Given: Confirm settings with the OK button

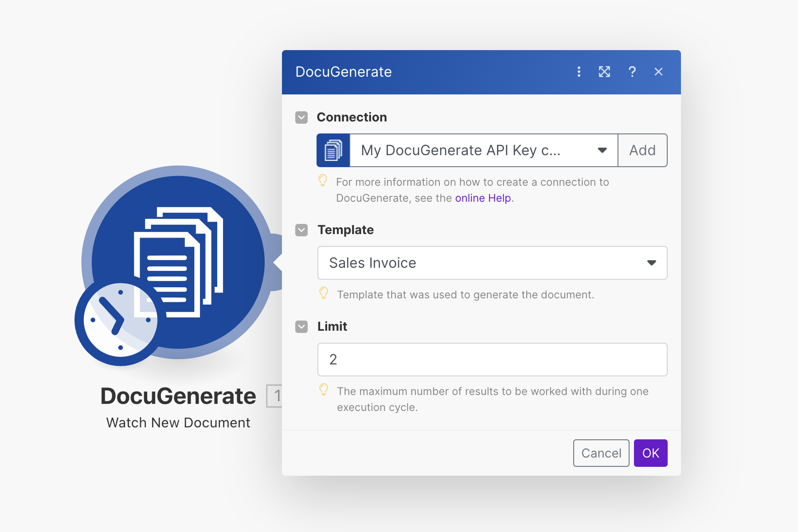Looking at the screenshot, I should click(651, 453).
